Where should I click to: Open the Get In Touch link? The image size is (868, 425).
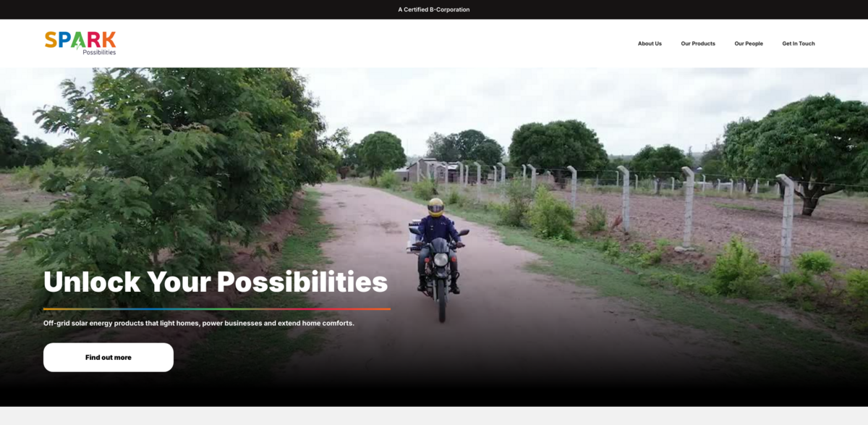point(798,43)
